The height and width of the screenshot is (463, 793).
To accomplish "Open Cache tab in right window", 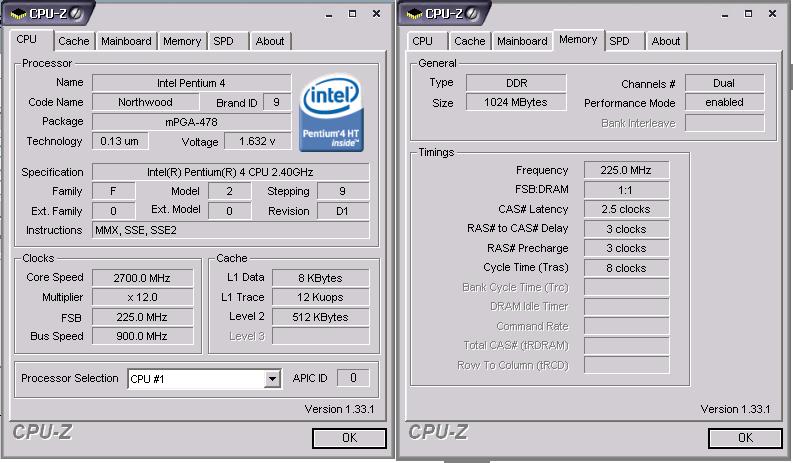I will coord(469,41).
